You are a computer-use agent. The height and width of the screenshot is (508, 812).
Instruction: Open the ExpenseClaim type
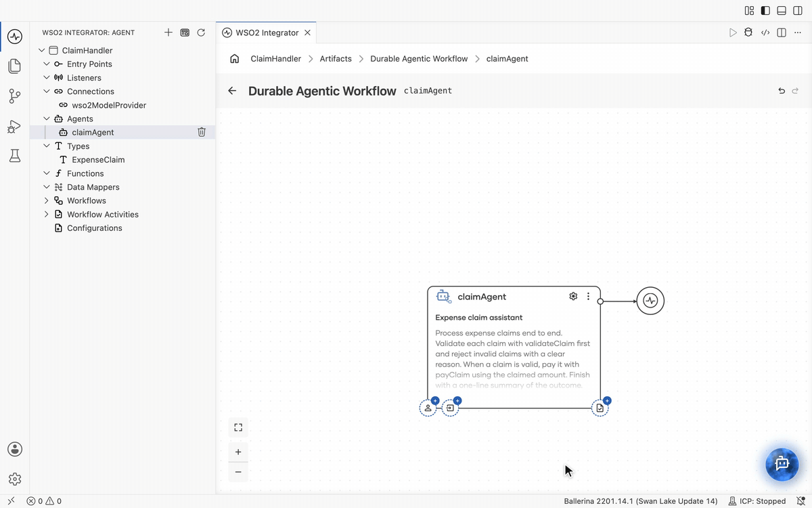[x=98, y=160]
